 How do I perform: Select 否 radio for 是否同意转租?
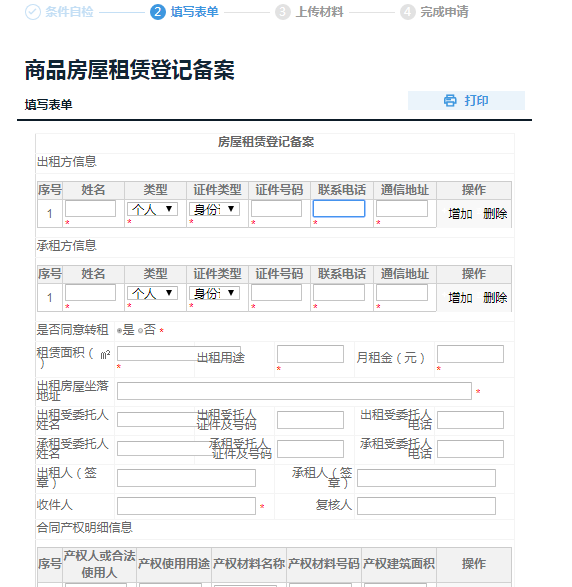pos(140,331)
